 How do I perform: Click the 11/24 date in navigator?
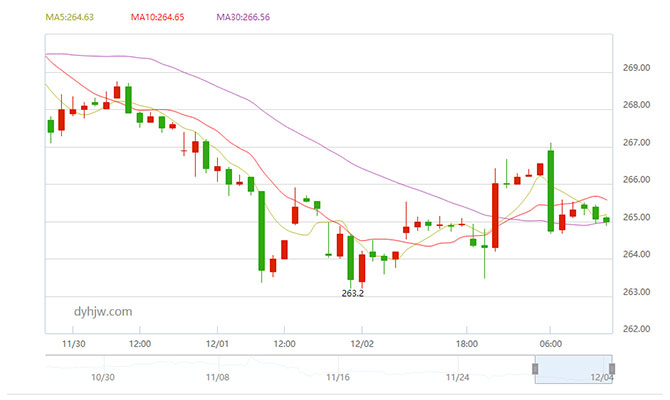(x=458, y=377)
